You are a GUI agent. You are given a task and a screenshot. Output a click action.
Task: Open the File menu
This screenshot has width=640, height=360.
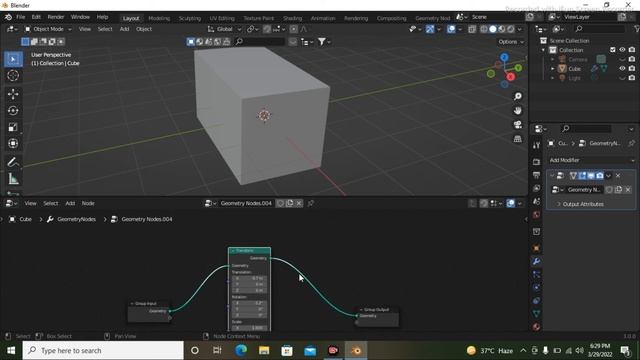pyautogui.click(x=20, y=17)
